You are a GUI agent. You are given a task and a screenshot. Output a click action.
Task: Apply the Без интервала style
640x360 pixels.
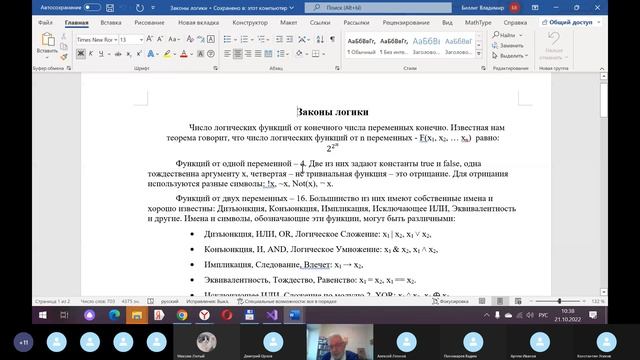(394, 46)
